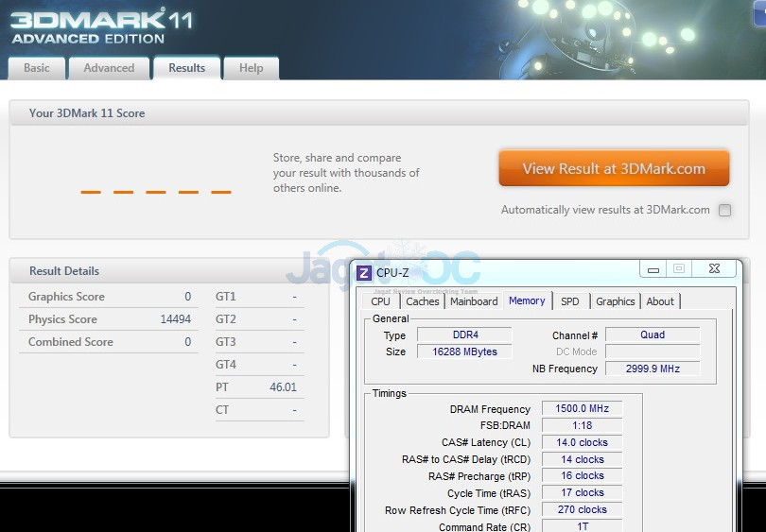Switch to the Basic tab in 3DMark
The height and width of the screenshot is (532, 766).
click(x=37, y=68)
